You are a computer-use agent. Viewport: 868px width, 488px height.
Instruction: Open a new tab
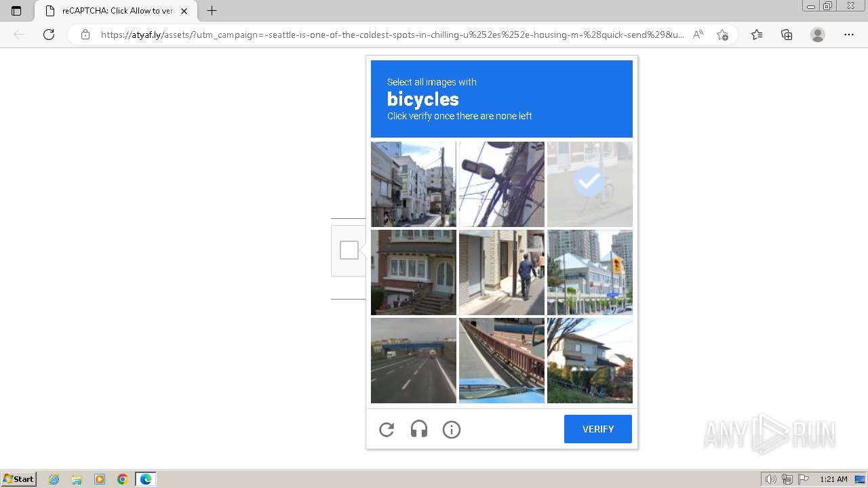212,11
